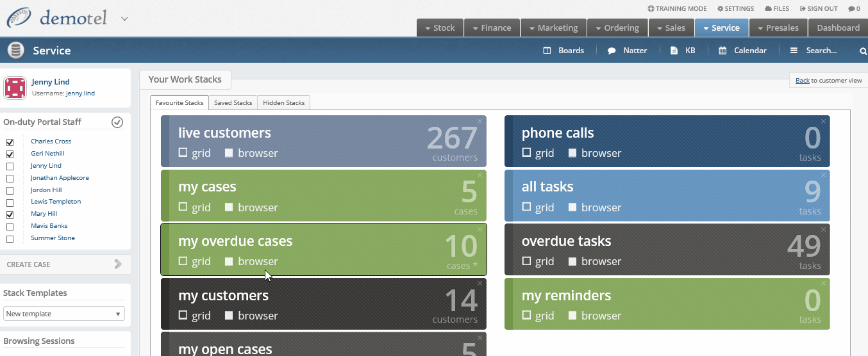Open my cases in browser view
Viewport: 868px width, 356px height.
[252, 207]
